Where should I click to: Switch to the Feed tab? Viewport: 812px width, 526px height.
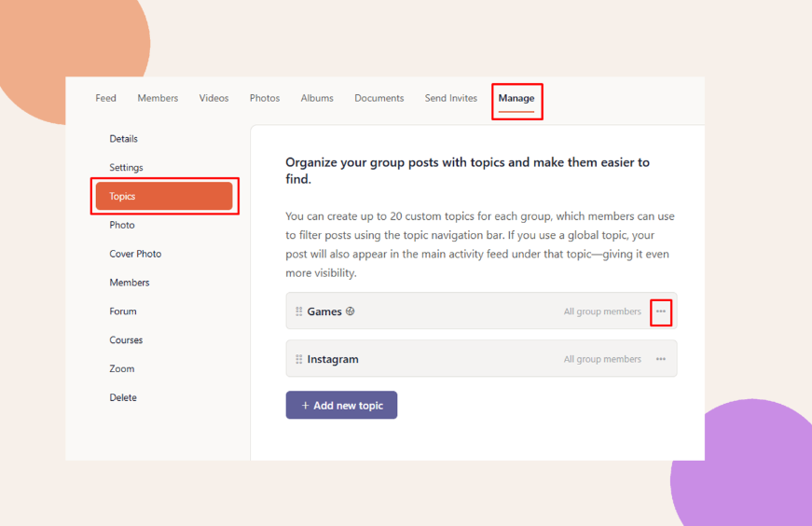(x=105, y=98)
